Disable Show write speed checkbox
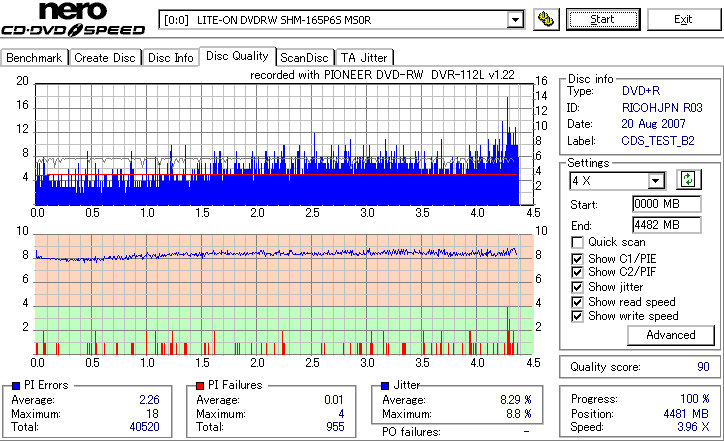The image size is (724, 441). pyautogui.click(x=577, y=316)
